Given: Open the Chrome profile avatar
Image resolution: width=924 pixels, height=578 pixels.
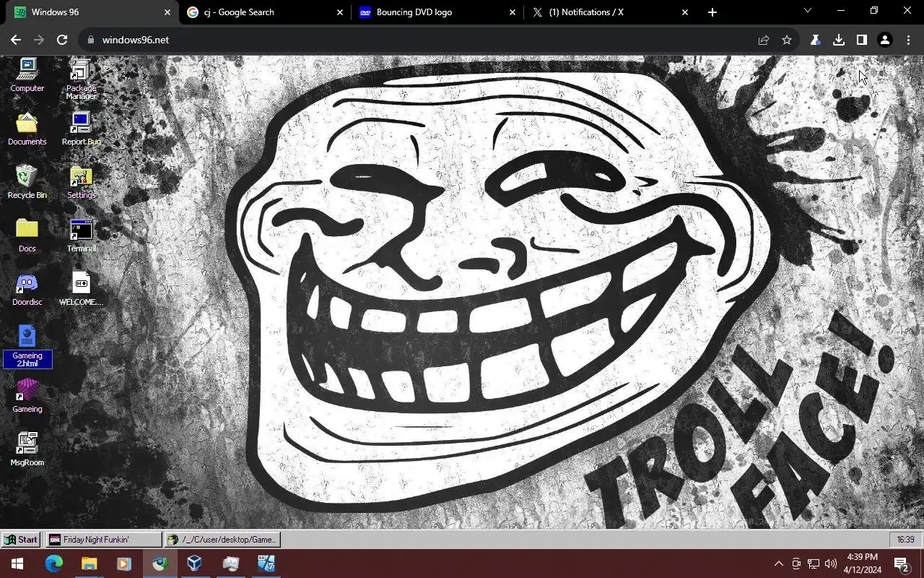Looking at the screenshot, I should click(885, 40).
